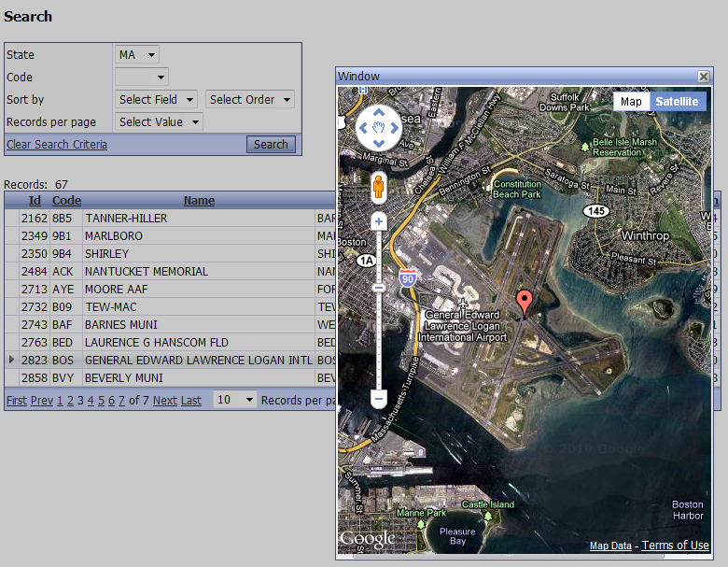The image size is (728, 567).
Task: Switch the map to Map view
Action: coord(631,101)
